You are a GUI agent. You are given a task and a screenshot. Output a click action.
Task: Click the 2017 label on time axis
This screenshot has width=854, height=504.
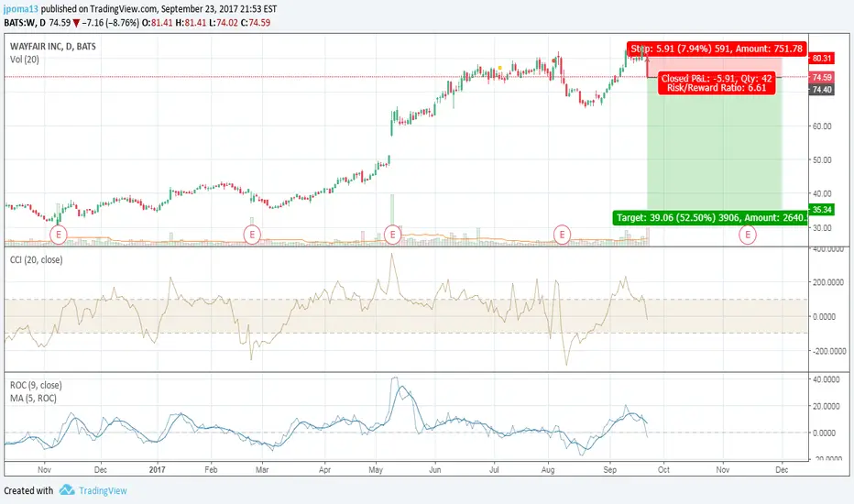coord(157,470)
